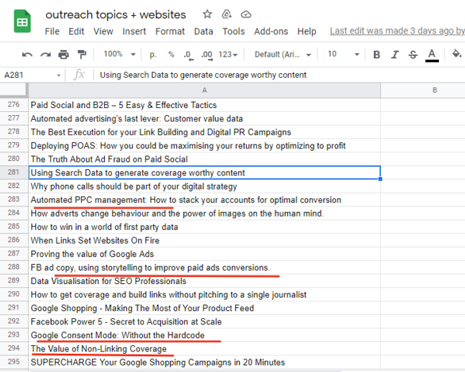465x372 pixels.
Task: Open the font size 10 dropdown
Action: click(343, 54)
